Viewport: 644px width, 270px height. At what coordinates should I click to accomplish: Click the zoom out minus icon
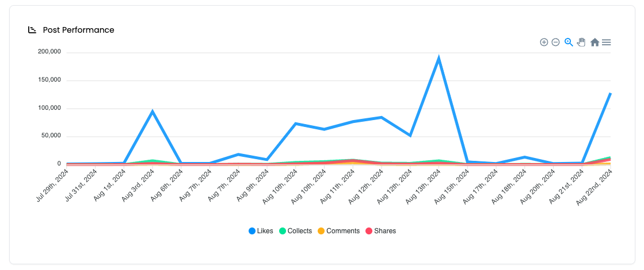[556, 42]
